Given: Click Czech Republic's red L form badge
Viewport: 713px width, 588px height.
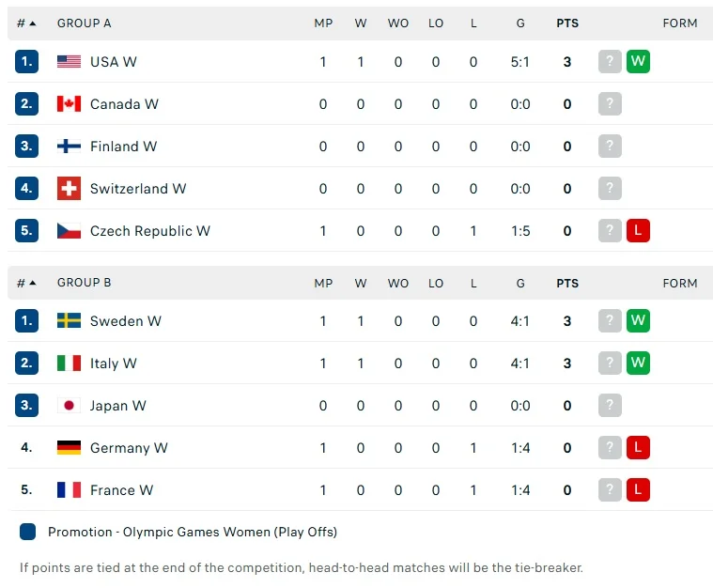Looking at the screenshot, I should tap(639, 231).
